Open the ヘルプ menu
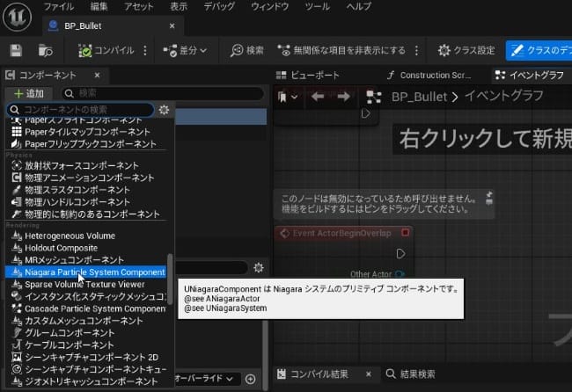The image size is (572, 392). click(x=358, y=6)
